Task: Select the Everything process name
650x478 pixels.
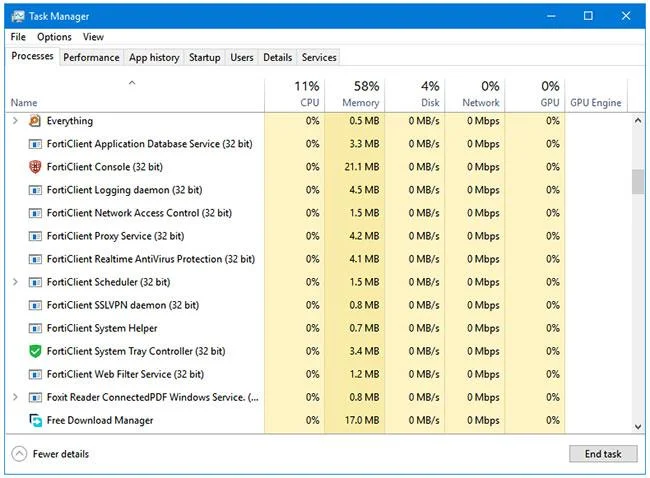Action: 70,121
